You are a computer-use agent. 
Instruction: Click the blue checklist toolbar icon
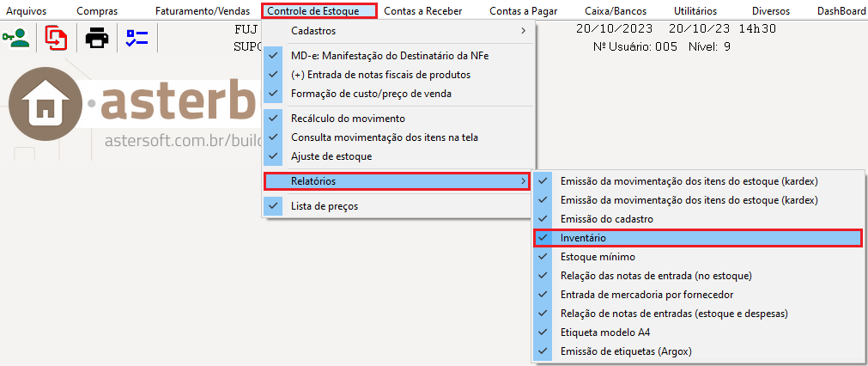[137, 38]
